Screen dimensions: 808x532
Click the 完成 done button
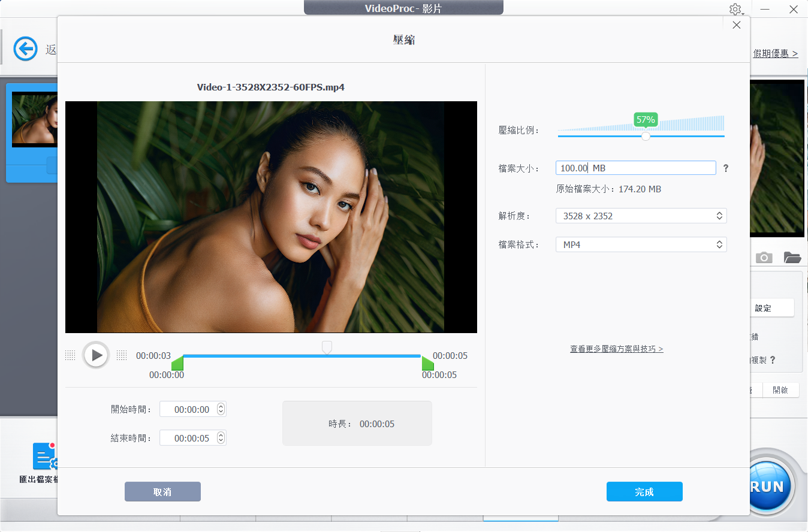click(x=644, y=492)
